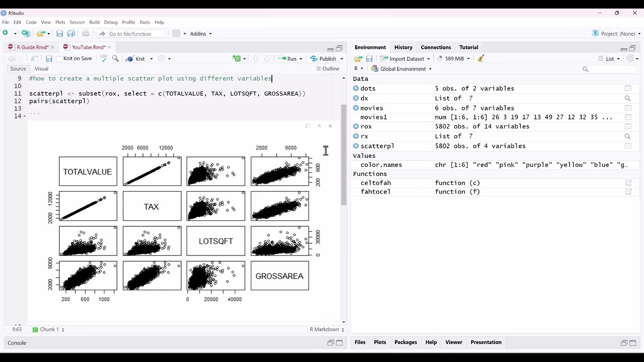Viewport: 644px width, 362px height.
Task: Click the Environment search field
Action: click(608, 69)
